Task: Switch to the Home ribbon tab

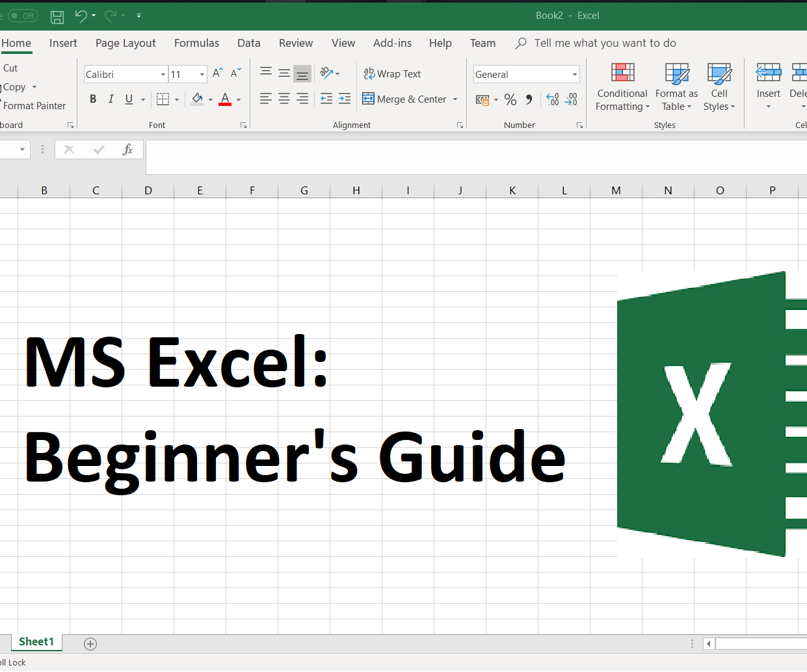Action: click(16, 43)
